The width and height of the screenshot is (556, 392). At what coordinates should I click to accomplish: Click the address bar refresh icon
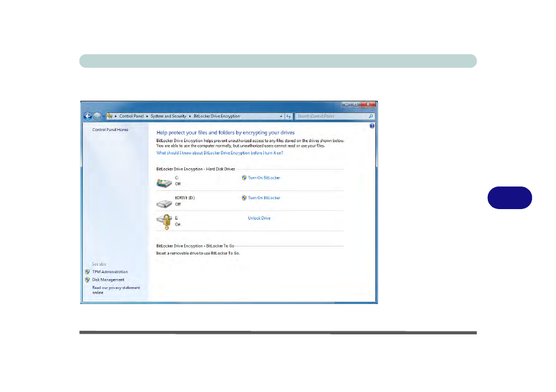coord(288,116)
